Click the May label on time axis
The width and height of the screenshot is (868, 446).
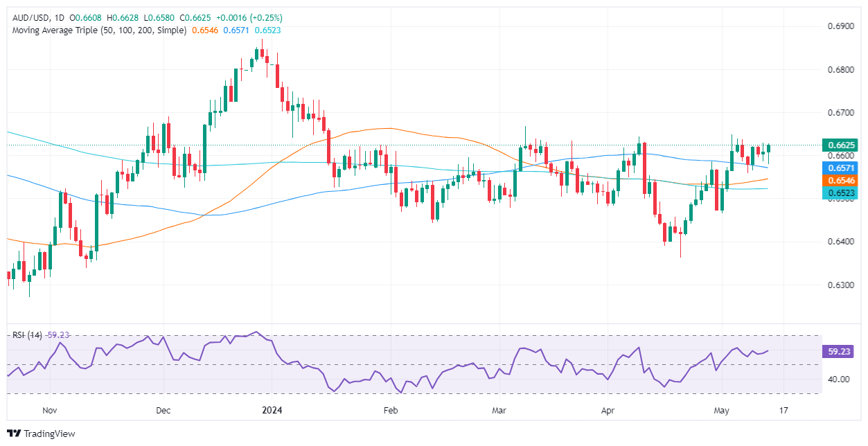720,410
